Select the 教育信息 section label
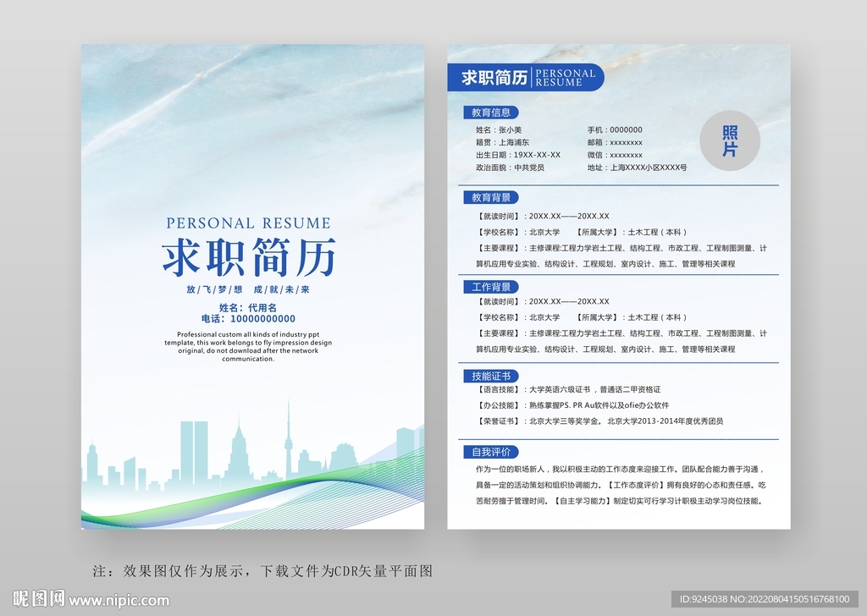The height and width of the screenshot is (616, 867). coord(490,113)
